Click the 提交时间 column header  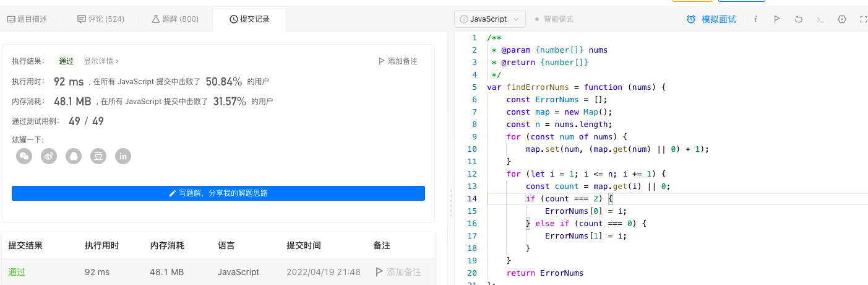click(304, 245)
